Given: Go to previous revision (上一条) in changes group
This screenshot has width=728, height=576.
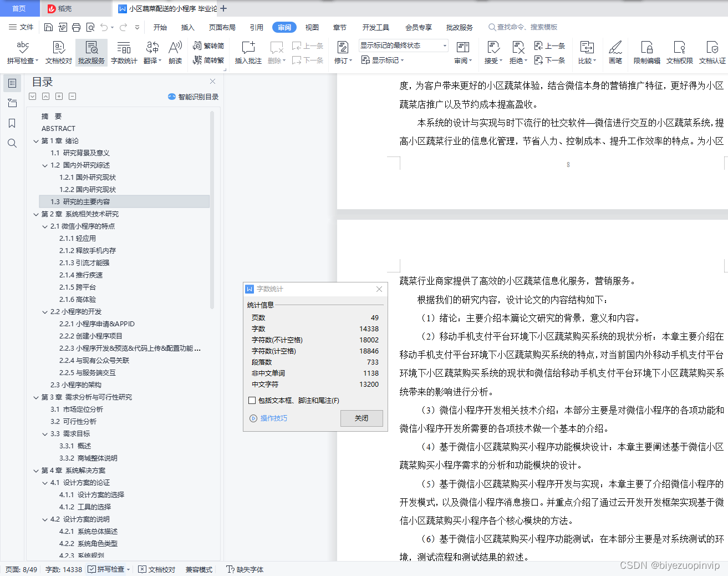Looking at the screenshot, I should click(x=549, y=46).
